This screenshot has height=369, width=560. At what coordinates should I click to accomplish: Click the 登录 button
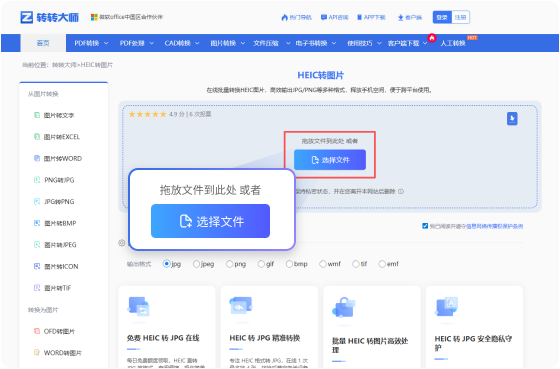(x=442, y=17)
